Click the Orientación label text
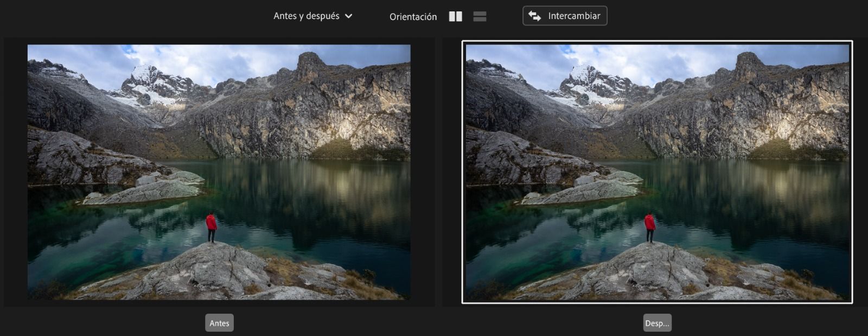The width and height of the screenshot is (868, 336). (x=413, y=17)
